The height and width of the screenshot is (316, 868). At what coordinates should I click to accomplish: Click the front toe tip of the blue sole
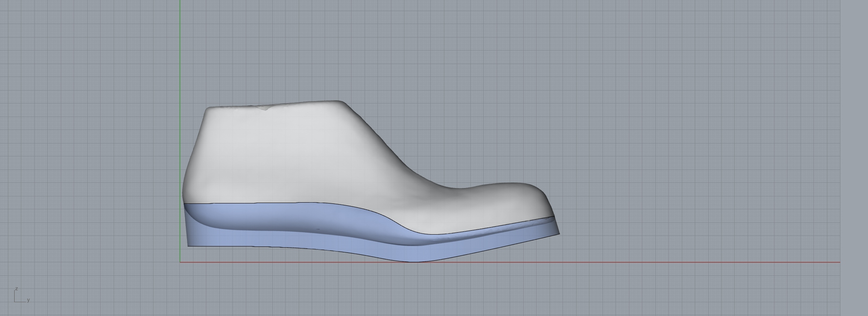click(x=559, y=234)
